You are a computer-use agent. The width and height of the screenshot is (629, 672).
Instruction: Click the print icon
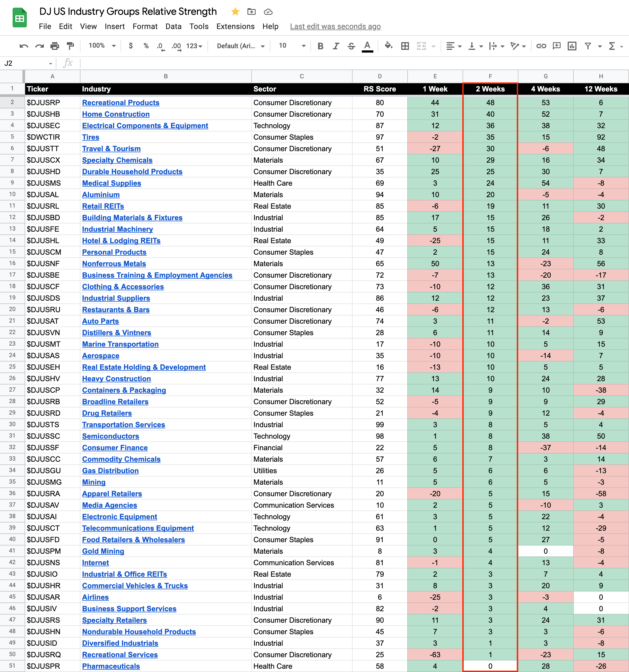point(54,46)
